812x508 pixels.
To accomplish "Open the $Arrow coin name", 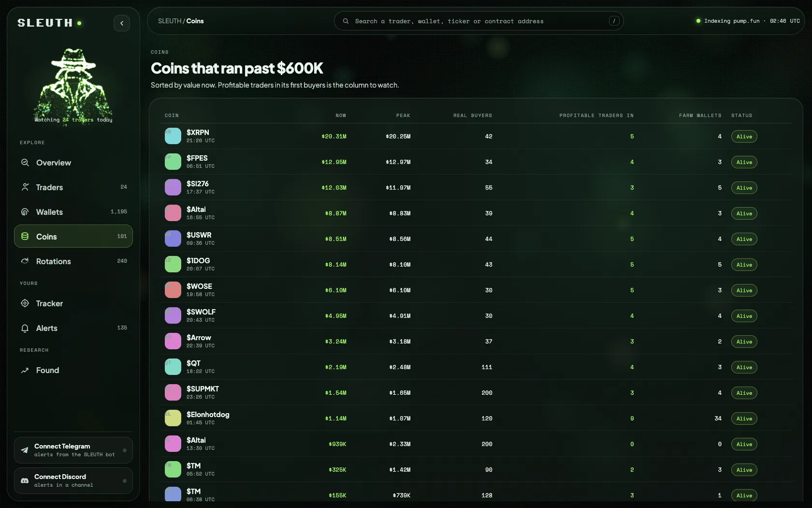I will click(x=199, y=338).
